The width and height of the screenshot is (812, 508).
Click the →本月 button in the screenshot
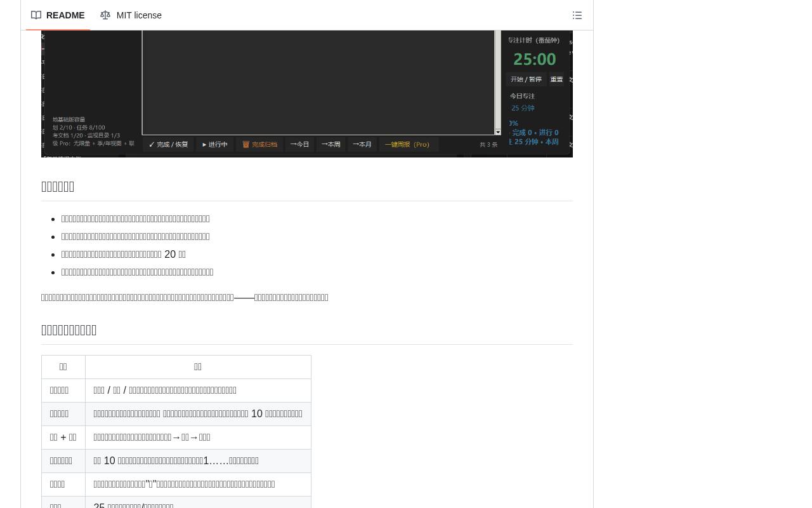[362, 144]
